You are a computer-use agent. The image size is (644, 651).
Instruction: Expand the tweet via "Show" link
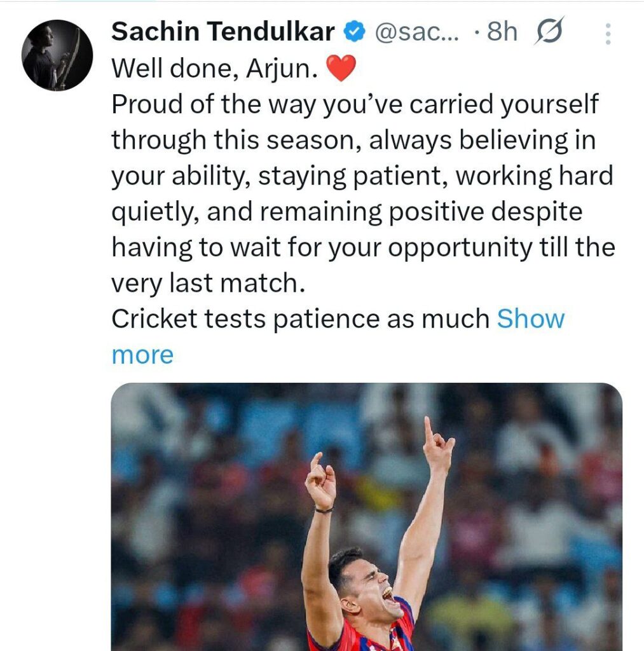coord(531,319)
